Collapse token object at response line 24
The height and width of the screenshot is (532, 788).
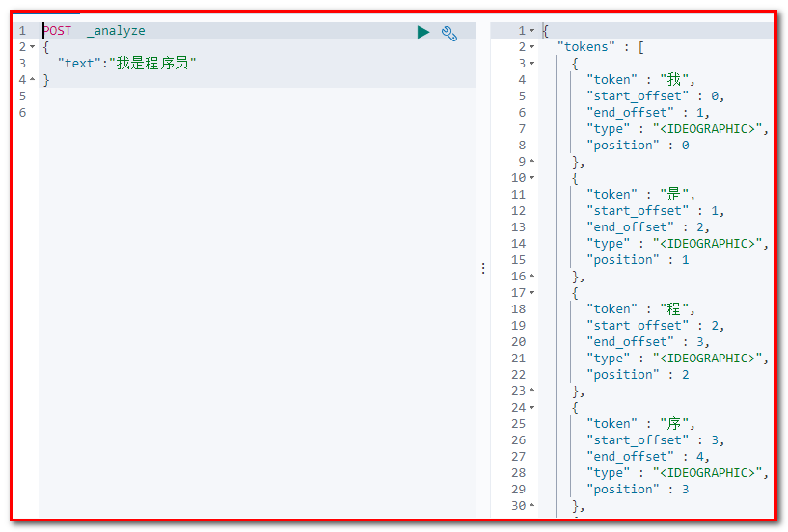pos(531,408)
